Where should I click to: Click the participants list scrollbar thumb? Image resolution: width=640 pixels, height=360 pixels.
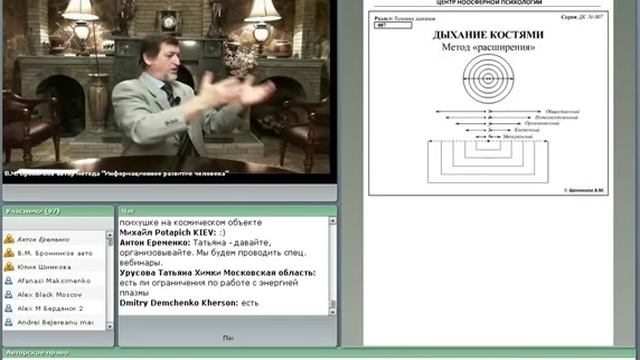109,242
